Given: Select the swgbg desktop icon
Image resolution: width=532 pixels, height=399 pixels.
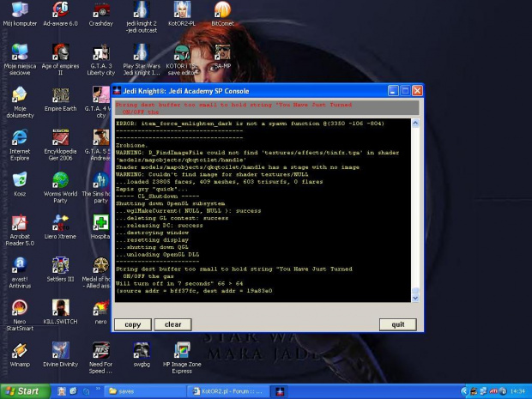Looking at the screenshot, I should [142, 355].
